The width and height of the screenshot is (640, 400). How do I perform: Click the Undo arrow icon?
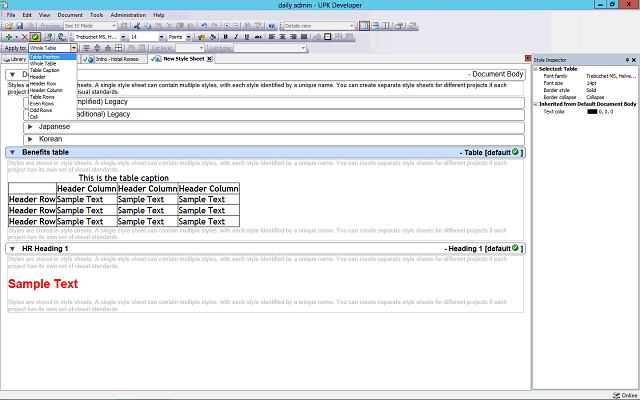(203, 25)
